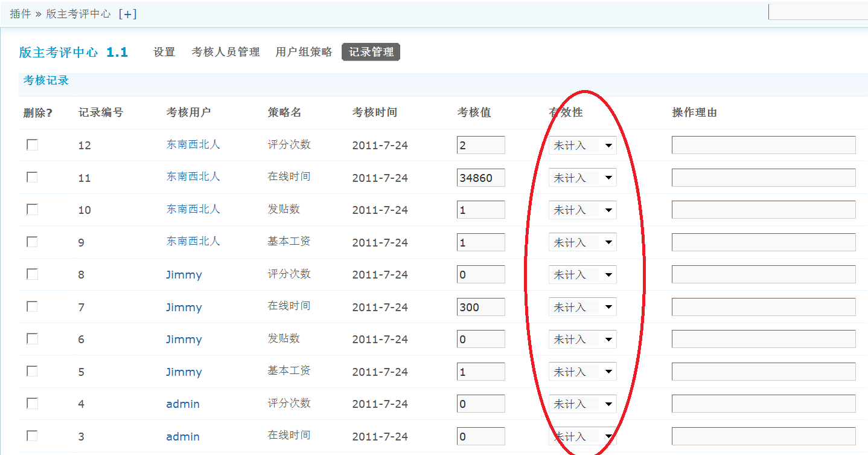The width and height of the screenshot is (868, 455).
Task: Click 插件 in the breadcrumb
Action: [x=20, y=14]
